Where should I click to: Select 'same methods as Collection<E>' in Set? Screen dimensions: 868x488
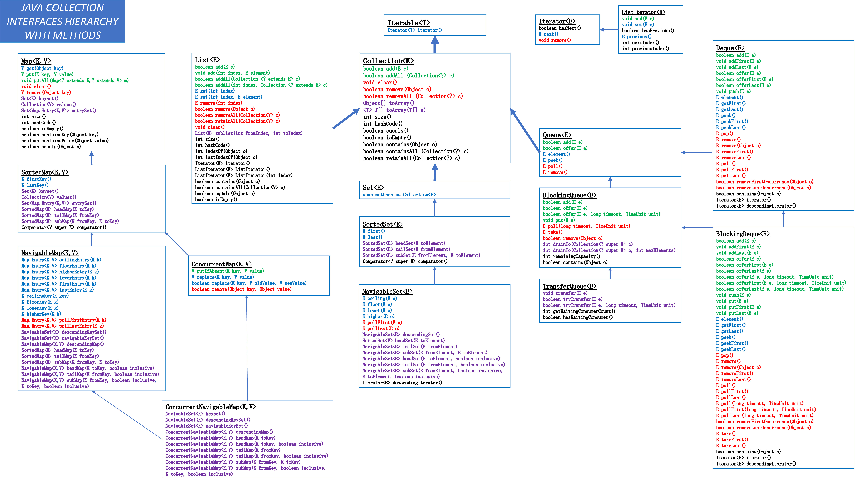tap(399, 195)
